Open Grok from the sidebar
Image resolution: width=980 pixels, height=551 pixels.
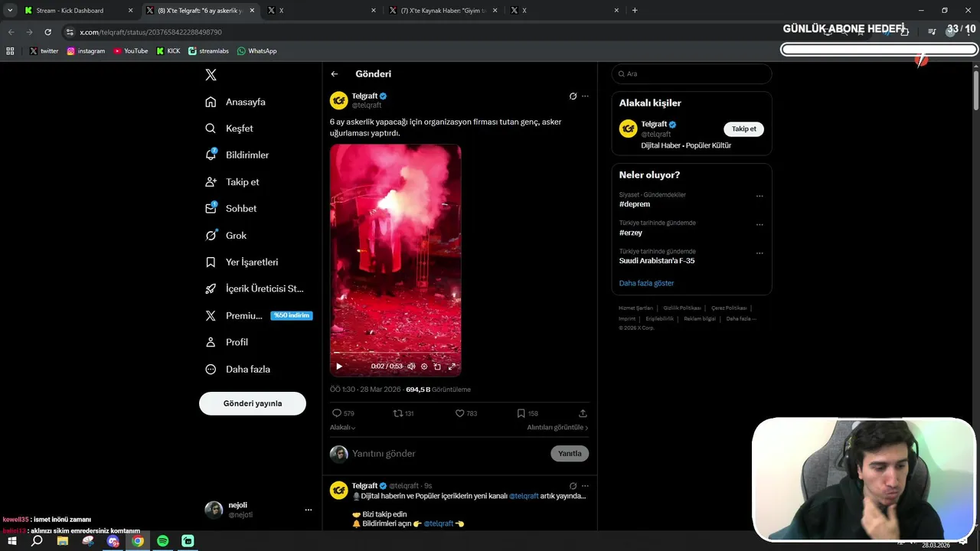pyautogui.click(x=227, y=236)
